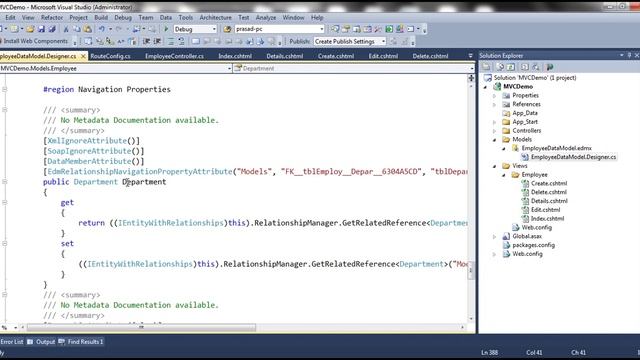Switch to the RouteConfig.cs tab
Screen dimensions: 640x360
coord(110,56)
